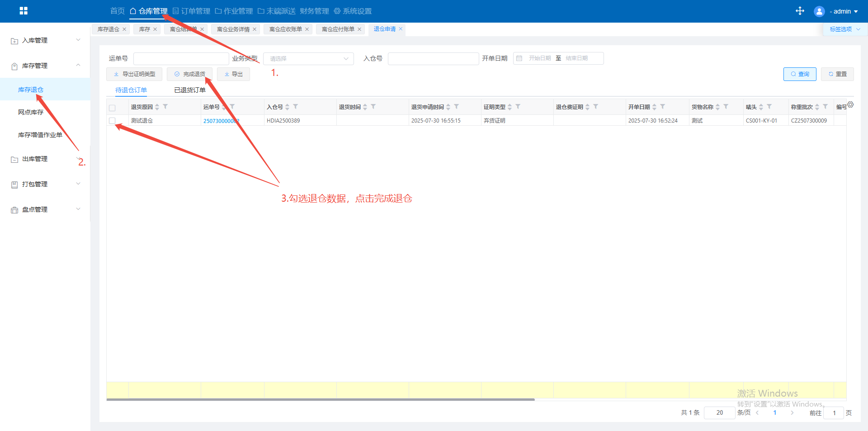Sort by 退货申请时间 column arrows

pos(448,107)
